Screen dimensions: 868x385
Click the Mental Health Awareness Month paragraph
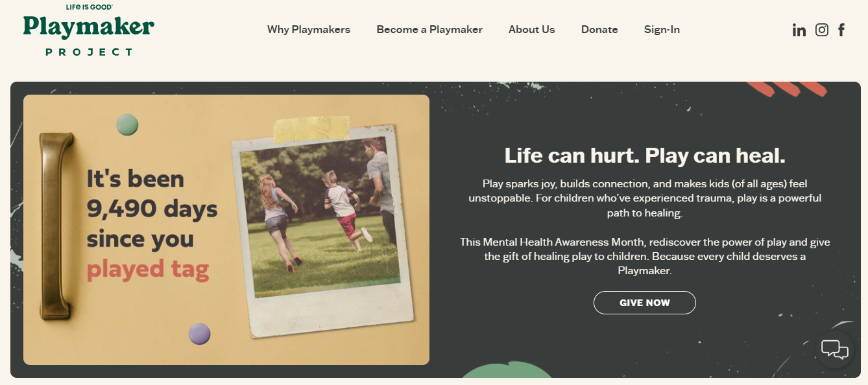(x=645, y=257)
